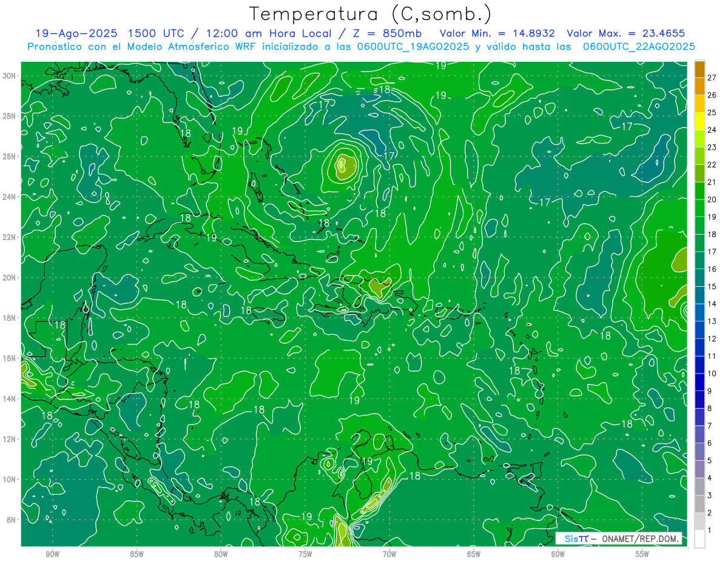Click legend scale value '5'
728x562 pixels.
coord(710,461)
